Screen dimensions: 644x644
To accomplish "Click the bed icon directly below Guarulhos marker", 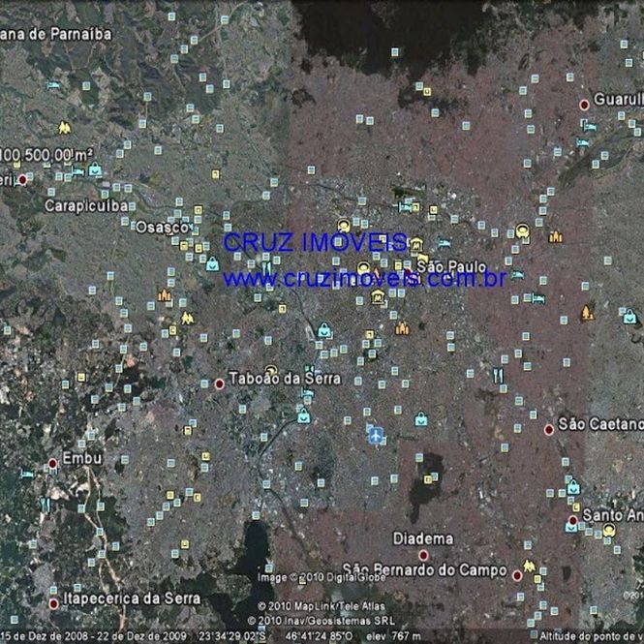I will (589, 125).
